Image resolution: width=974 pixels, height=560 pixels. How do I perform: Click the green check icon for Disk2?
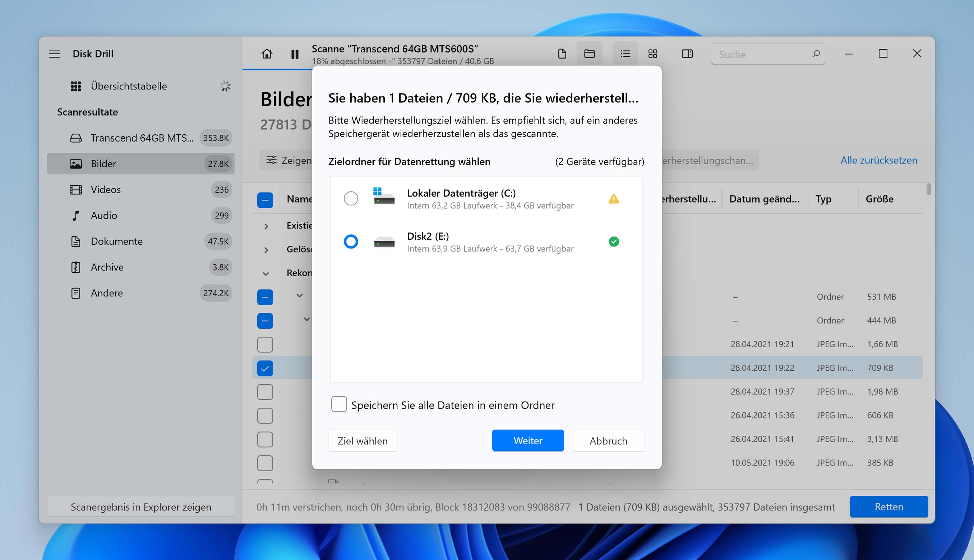click(614, 241)
